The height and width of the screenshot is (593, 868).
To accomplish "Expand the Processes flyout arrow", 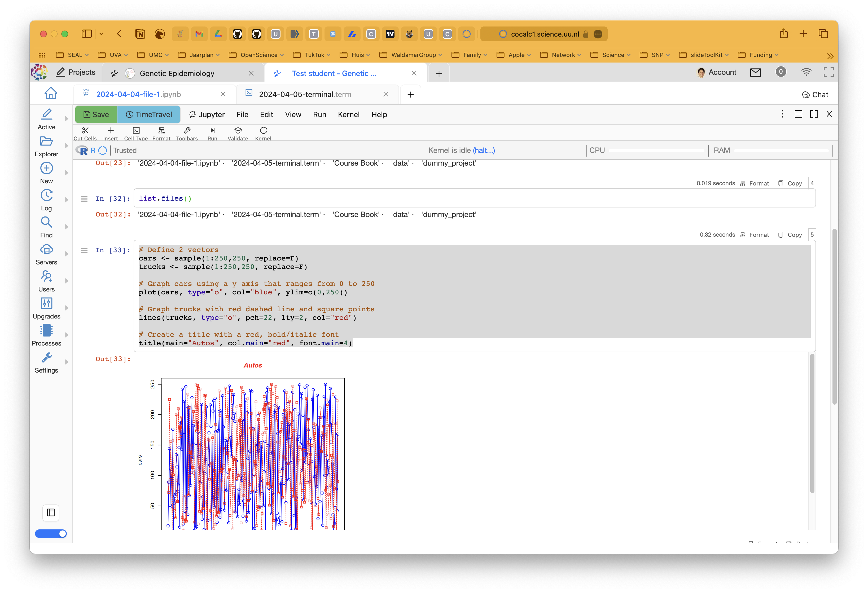I will coord(67,335).
